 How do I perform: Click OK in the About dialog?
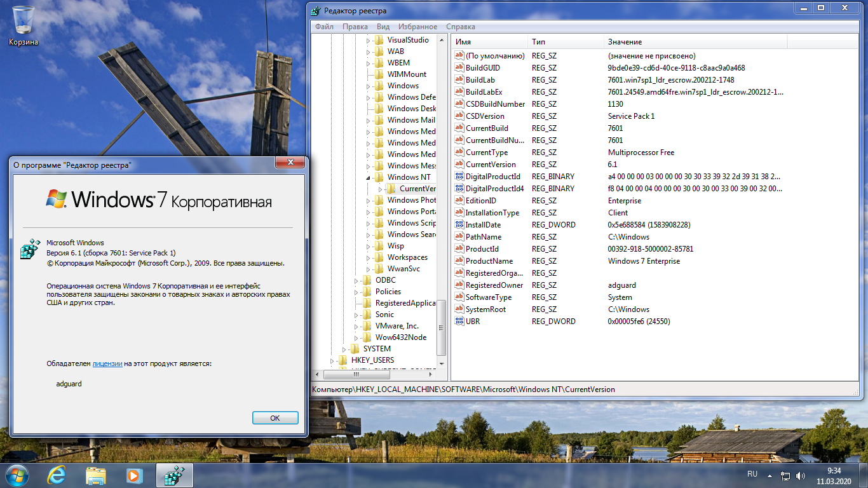click(x=275, y=418)
